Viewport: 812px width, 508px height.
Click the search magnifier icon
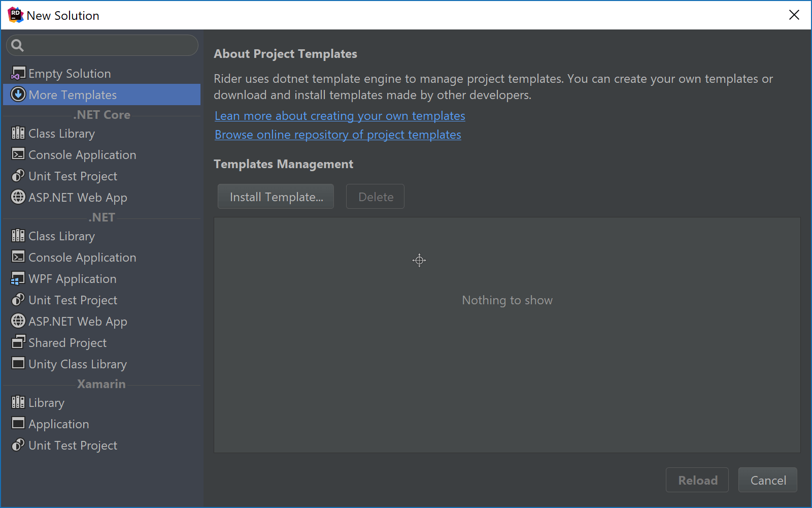pyautogui.click(x=17, y=45)
